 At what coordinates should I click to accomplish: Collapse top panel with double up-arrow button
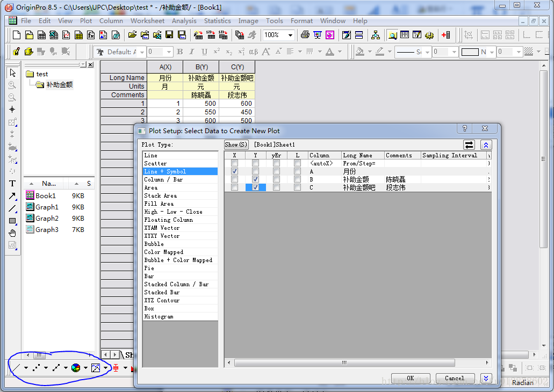pos(486,145)
